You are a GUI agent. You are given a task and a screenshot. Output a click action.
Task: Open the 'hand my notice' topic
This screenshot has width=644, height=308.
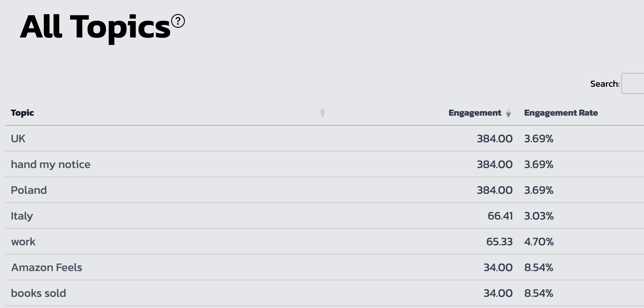50,164
